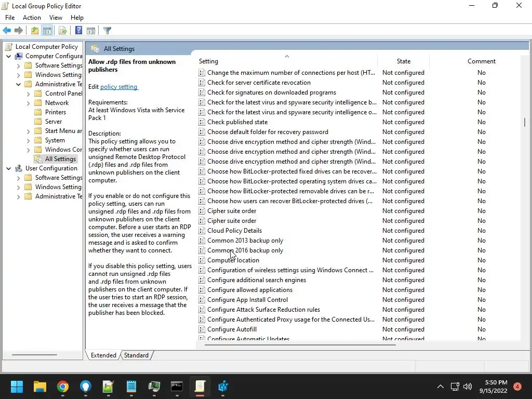Click the policy setting link
The width and height of the screenshot is (532, 399).
[x=119, y=87]
